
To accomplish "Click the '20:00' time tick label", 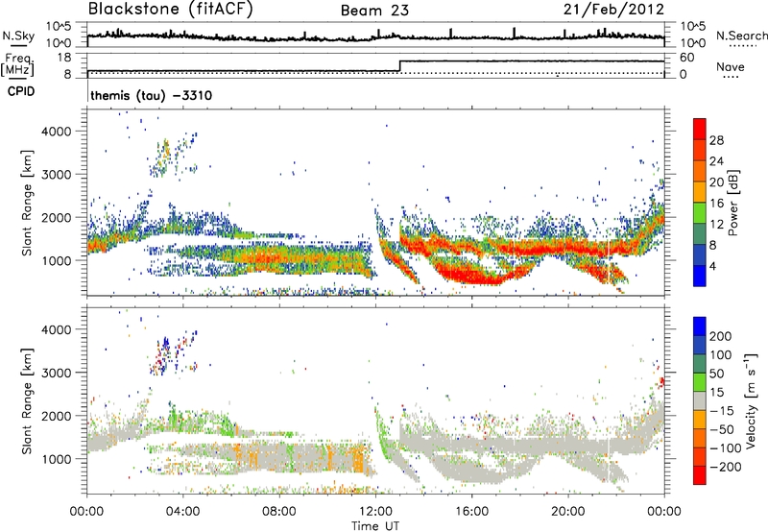I will (x=568, y=512).
